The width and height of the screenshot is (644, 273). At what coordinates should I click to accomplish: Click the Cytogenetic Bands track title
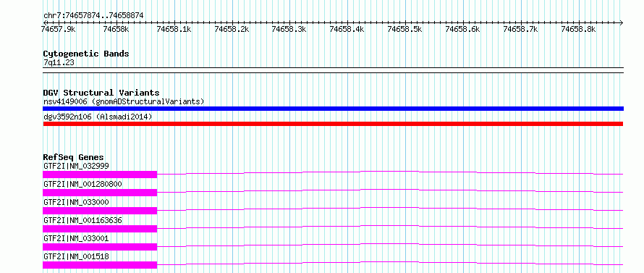(86, 54)
